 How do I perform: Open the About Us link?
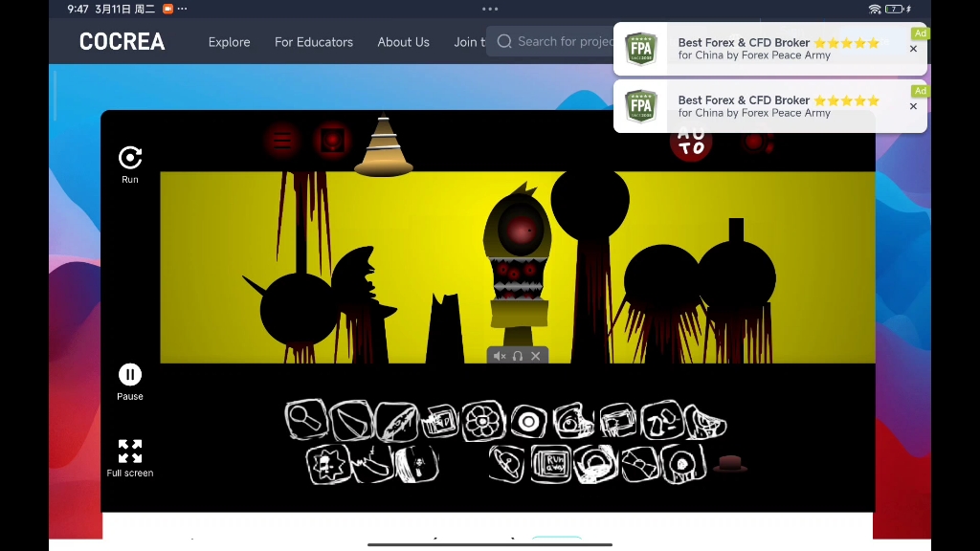pos(403,42)
